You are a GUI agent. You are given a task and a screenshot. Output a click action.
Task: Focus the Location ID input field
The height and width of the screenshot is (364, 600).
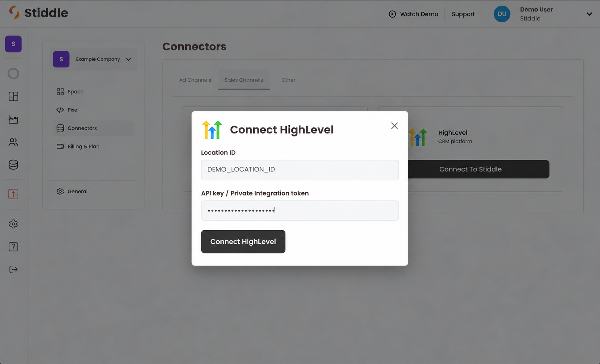pyautogui.click(x=300, y=170)
